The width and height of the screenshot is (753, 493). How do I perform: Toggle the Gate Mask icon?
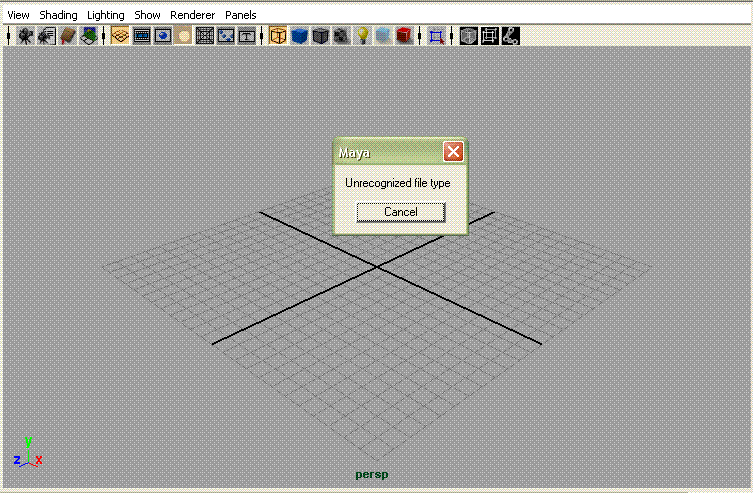(183, 36)
